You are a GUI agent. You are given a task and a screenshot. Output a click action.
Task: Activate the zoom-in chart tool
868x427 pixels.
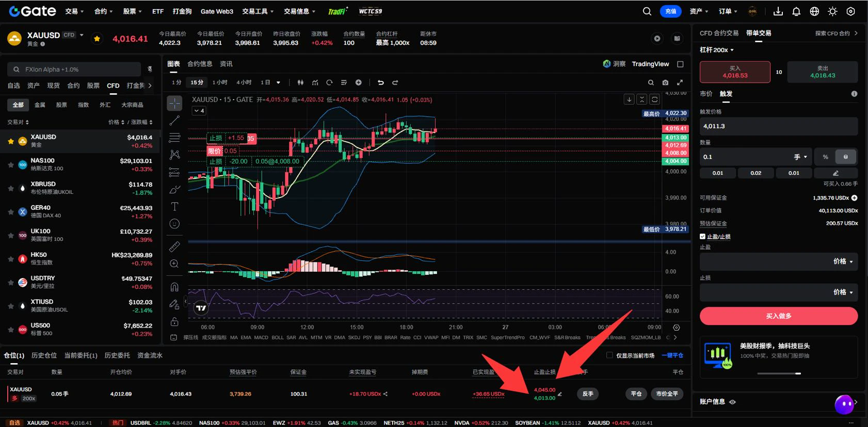(x=174, y=264)
